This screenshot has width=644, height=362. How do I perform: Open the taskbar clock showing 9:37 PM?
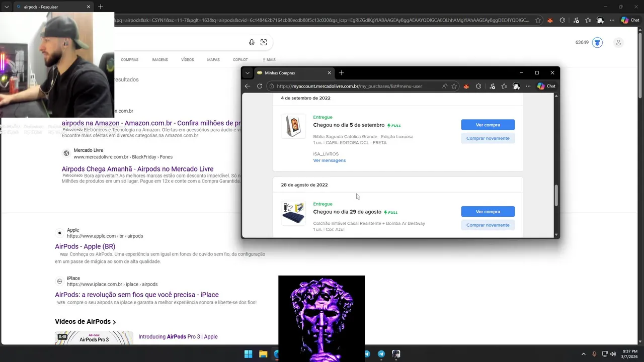tap(630, 354)
